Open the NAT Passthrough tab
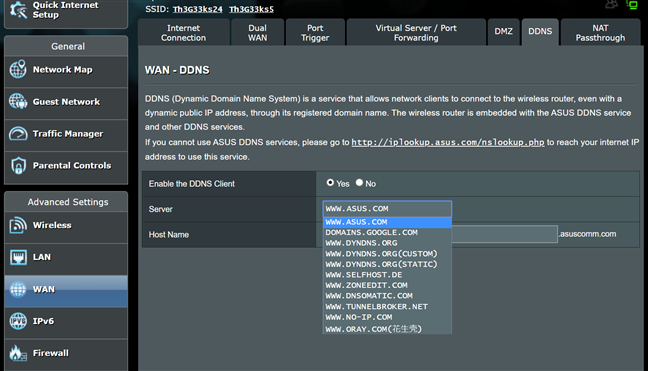The height and width of the screenshot is (371, 648). 600,33
